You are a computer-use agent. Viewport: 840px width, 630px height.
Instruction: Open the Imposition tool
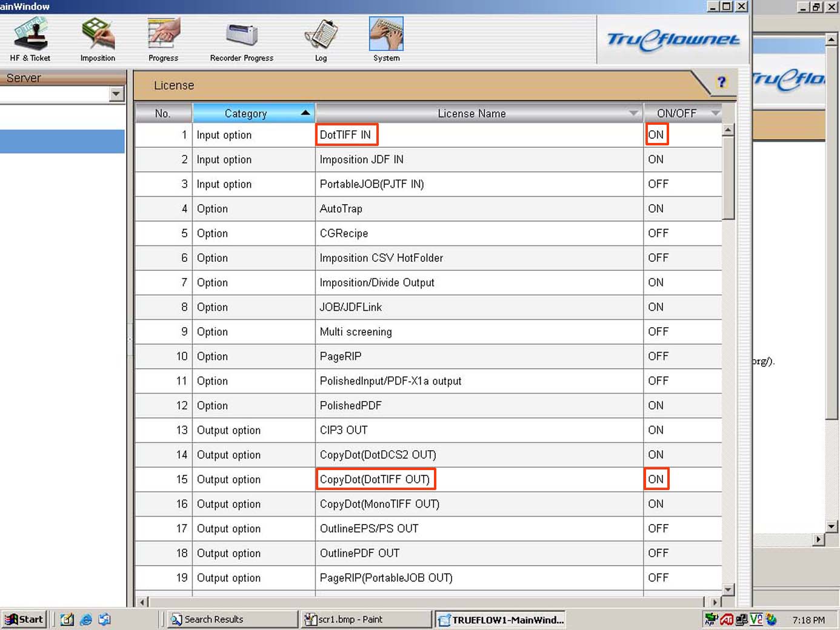point(98,39)
